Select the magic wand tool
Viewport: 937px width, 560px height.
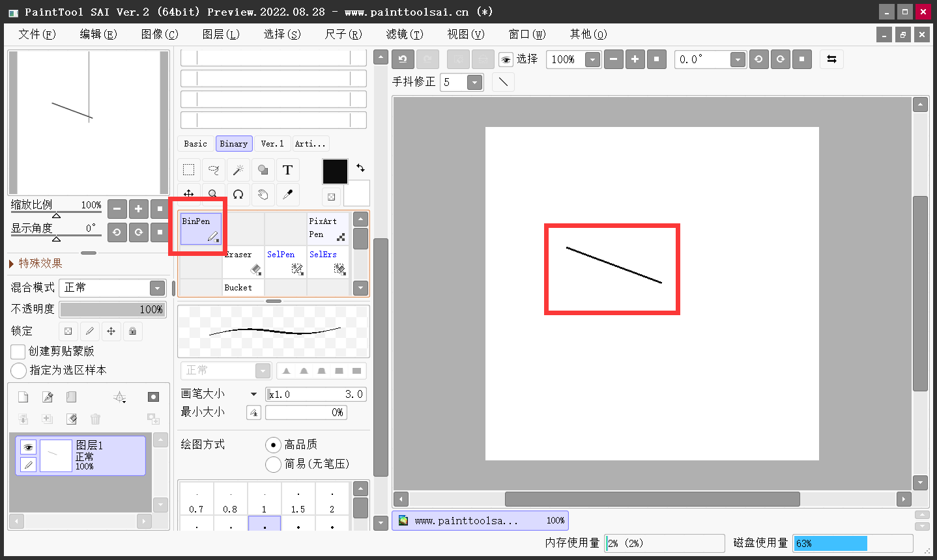[x=238, y=170]
